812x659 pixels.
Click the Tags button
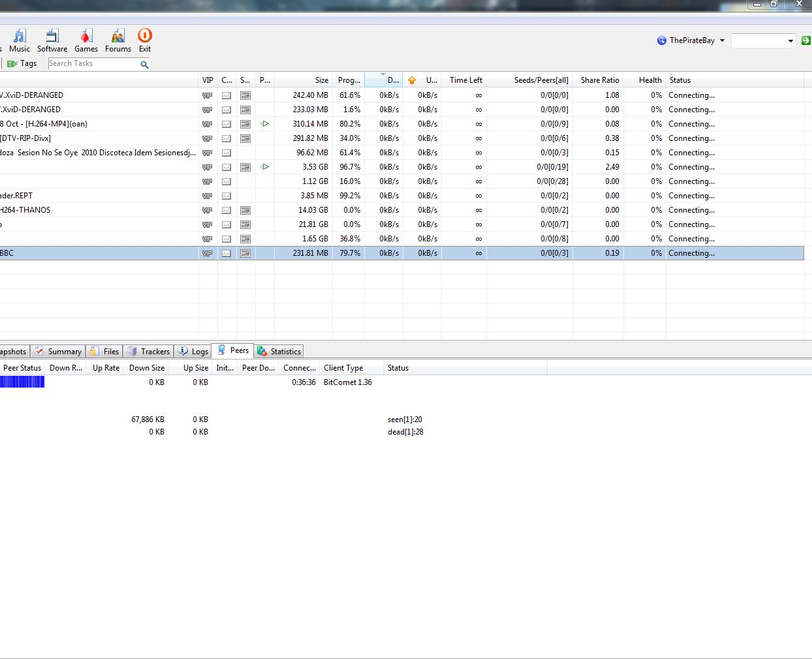pos(22,63)
